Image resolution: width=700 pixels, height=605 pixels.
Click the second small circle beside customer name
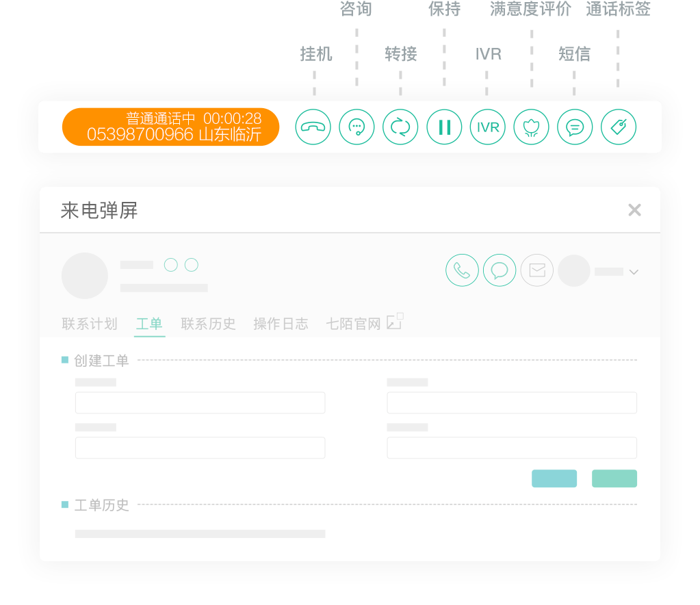point(192,265)
